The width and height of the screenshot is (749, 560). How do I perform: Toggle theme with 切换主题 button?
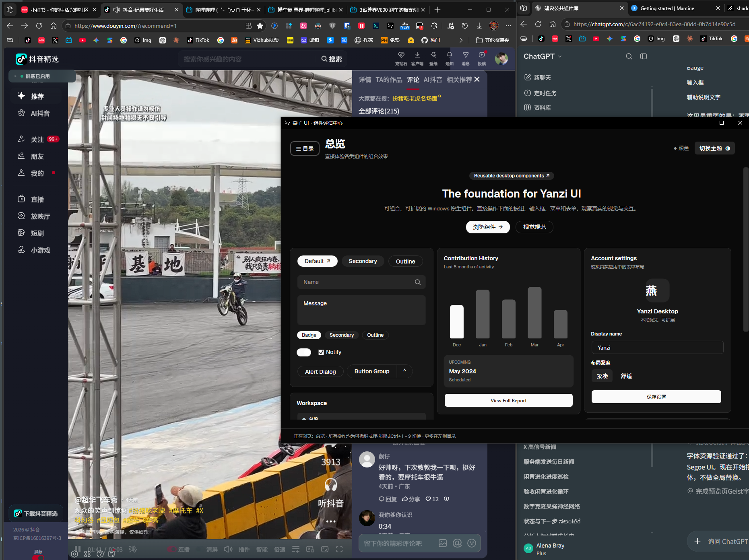(714, 148)
